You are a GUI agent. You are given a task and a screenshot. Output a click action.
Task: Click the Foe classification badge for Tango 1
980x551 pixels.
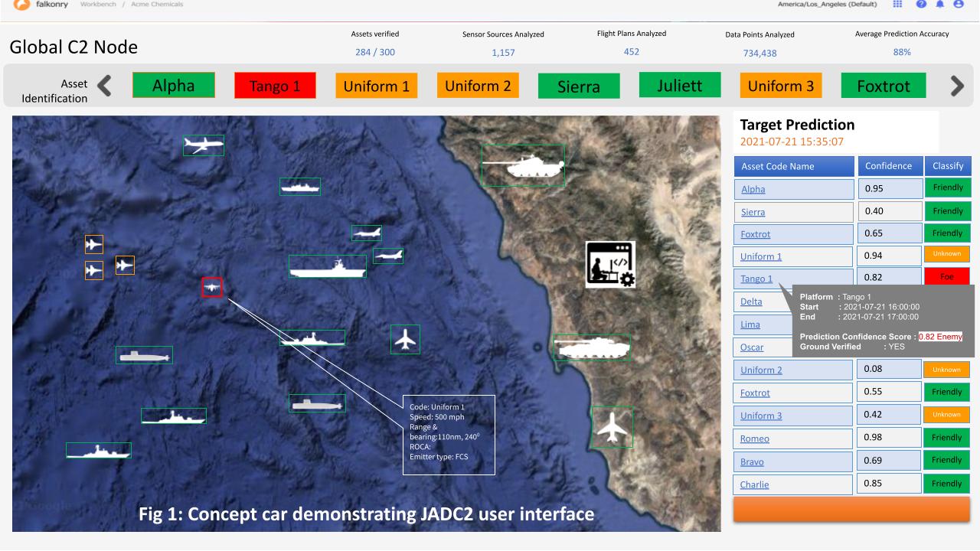[x=947, y=277]
